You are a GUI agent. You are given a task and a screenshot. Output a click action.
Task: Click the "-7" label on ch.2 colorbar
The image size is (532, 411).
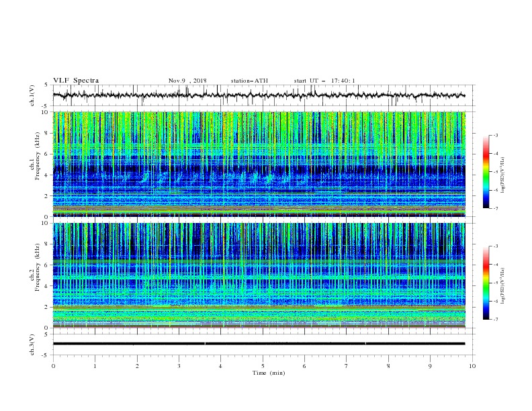click(495, 320)
